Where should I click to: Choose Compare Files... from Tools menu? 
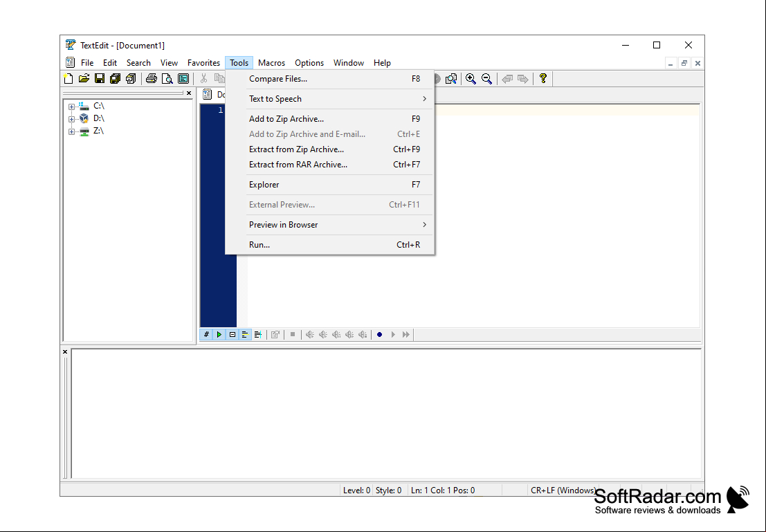330,79
